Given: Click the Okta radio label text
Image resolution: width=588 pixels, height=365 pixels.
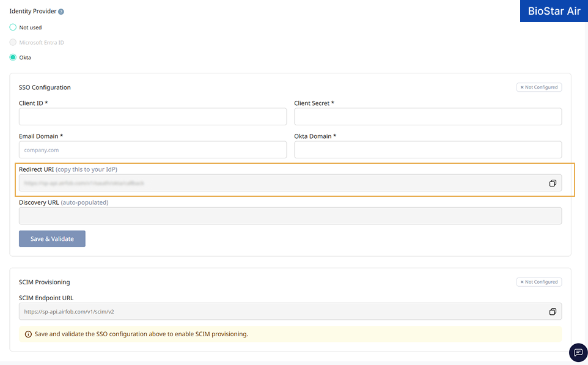Looking at the screenshot, I should click(25, 57).
